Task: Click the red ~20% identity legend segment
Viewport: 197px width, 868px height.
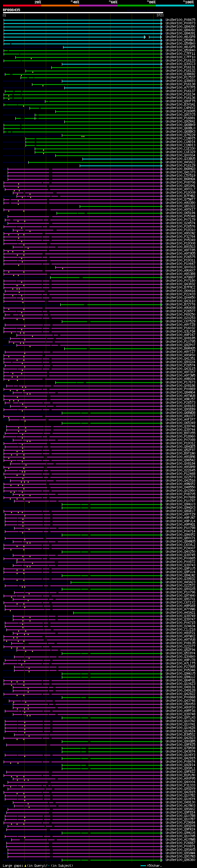Action: click(22, 6)
